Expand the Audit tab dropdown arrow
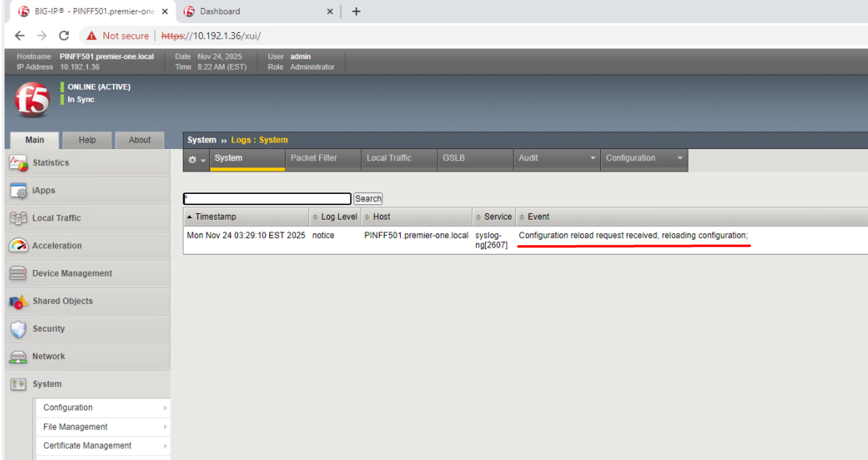 593,159
